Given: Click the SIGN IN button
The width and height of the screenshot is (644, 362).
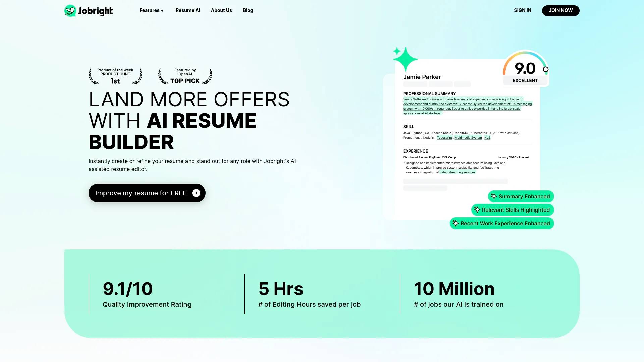Looking at the screenshot, I should (522, 10).
